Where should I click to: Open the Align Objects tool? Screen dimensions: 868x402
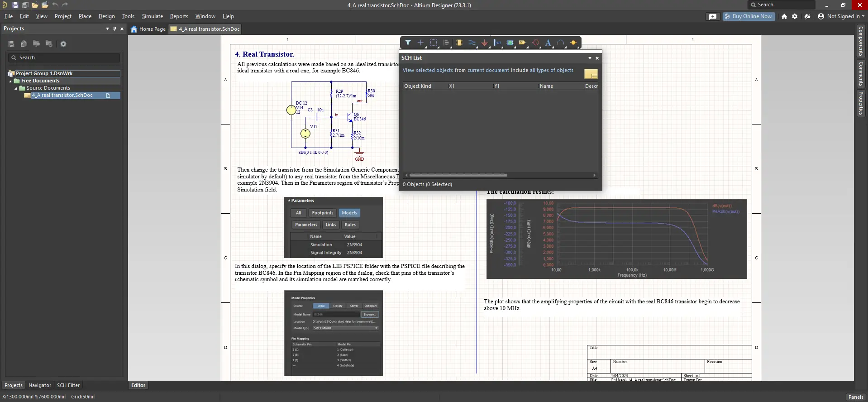coord(446,43)
